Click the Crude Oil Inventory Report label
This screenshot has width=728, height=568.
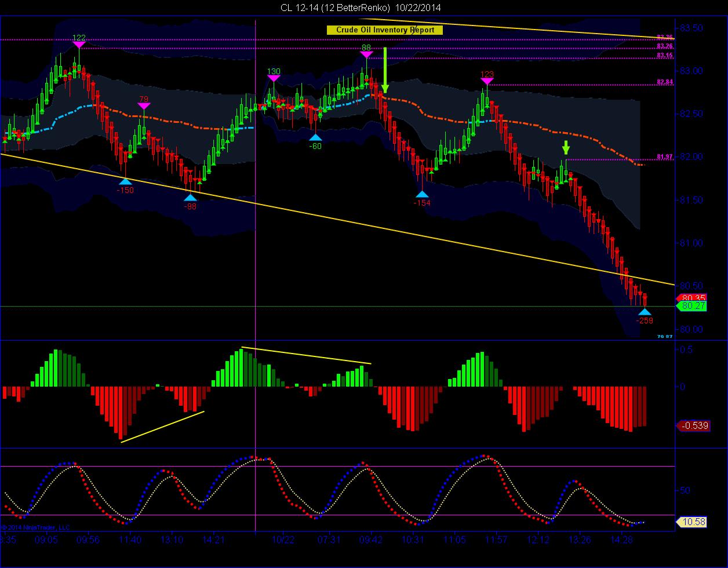385,30
